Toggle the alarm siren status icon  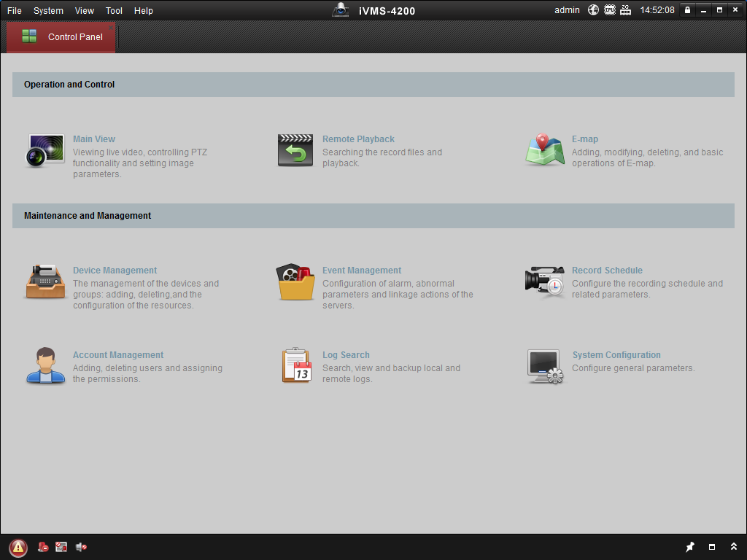(x=43, y=547)
